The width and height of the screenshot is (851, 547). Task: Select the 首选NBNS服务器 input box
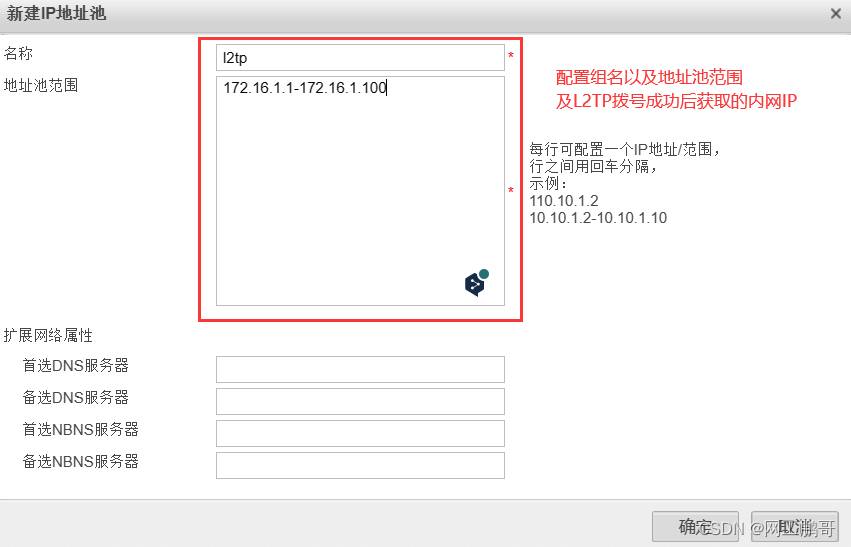tap(360, 434)
